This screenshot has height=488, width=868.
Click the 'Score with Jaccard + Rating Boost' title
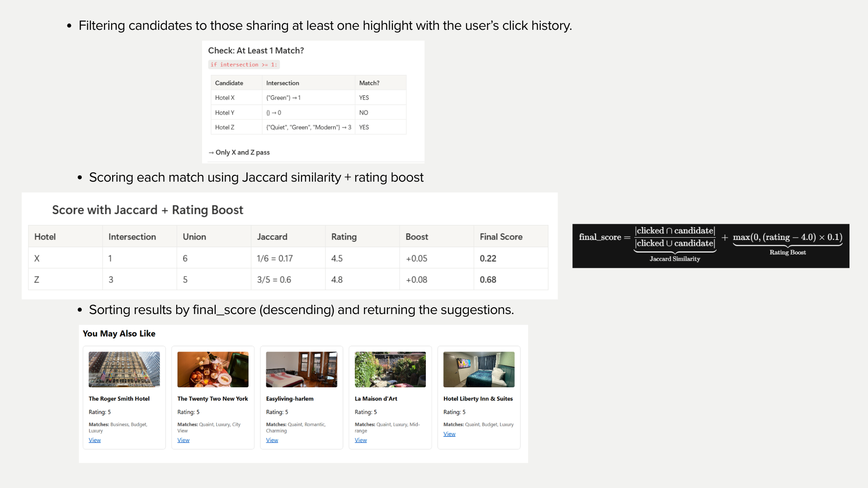click(x=147, y=210)
